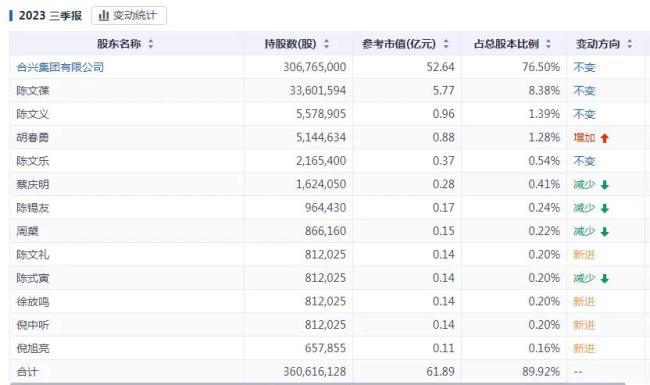
Task: Click 不变 status in 合兴集团有限公司 row
Action: (585, 67)
